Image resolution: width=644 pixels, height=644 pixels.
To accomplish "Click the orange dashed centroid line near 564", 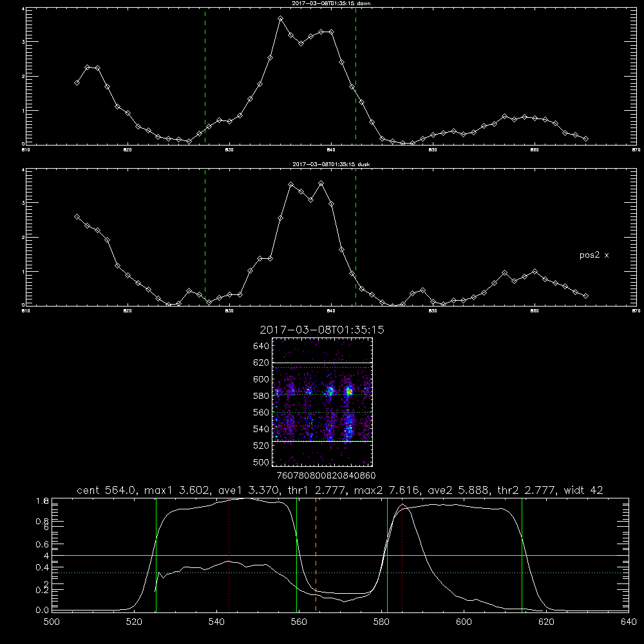I will point(316,554).
